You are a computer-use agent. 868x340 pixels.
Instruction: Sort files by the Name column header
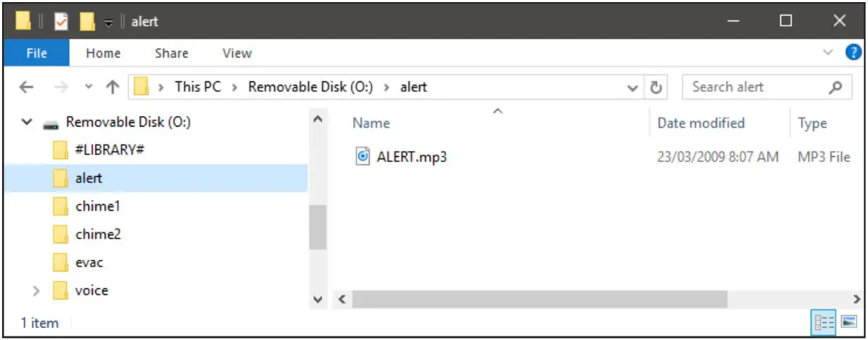[x=372, y=123]
